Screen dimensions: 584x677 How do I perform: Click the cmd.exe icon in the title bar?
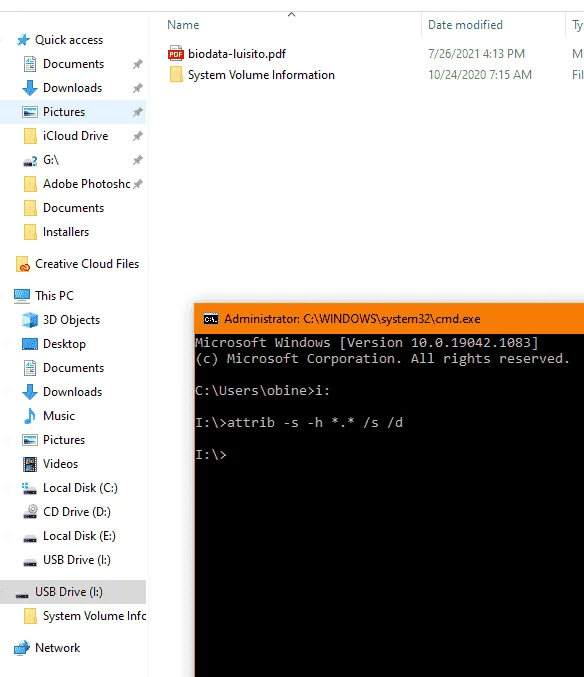pos(211,319)
